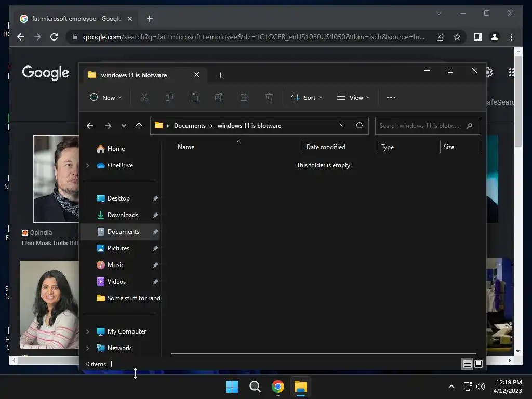
Task: Click the search magnifier in File Explorer
Action: tap(470, 126)
